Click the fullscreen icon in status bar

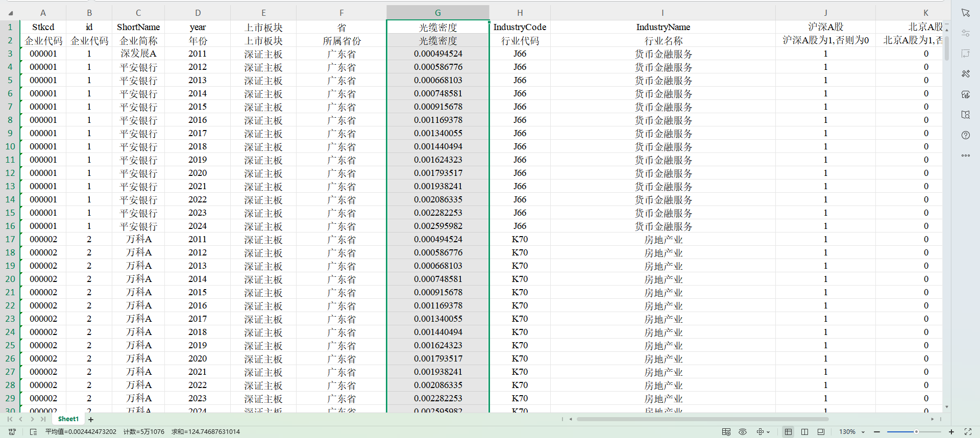[968, 432]
